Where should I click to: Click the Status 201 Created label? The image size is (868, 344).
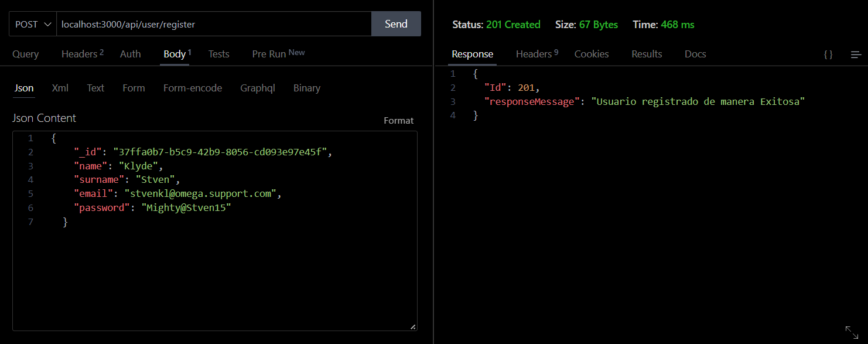point(497,25)
